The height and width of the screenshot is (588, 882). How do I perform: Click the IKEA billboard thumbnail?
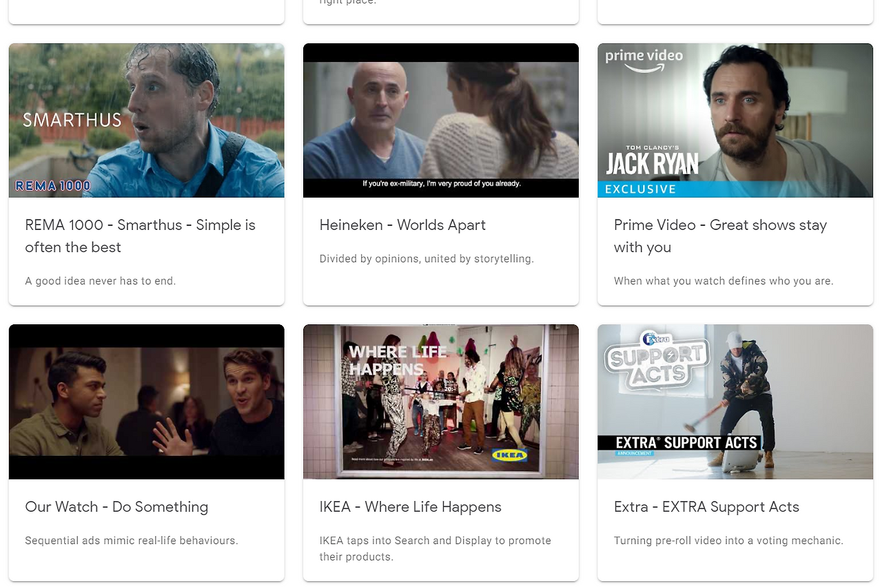tap(441, 401)
